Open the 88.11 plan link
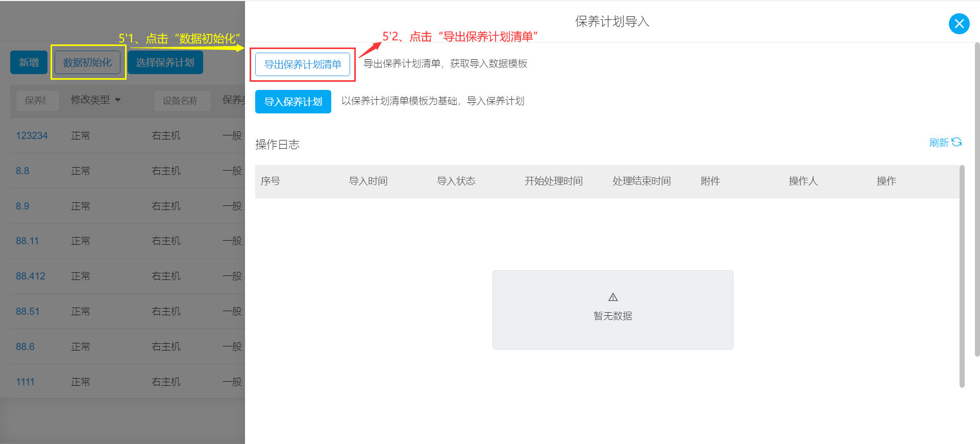980x444 pixels. click(27, 241)
